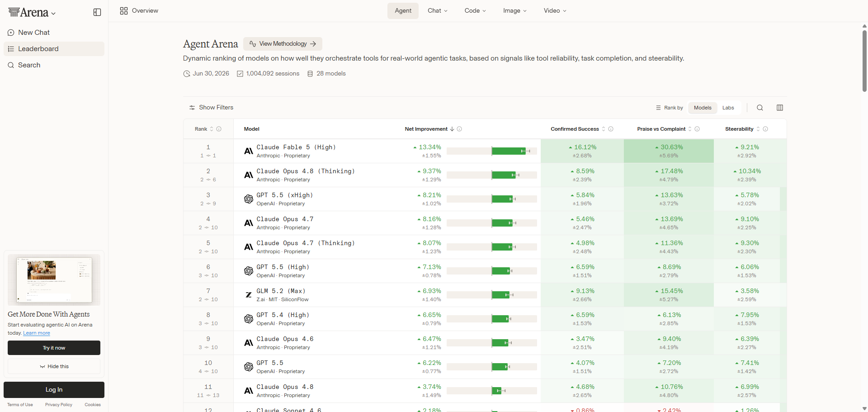
Task: Sort by Praise vs Complaint arrows
Action: point(690,129)
